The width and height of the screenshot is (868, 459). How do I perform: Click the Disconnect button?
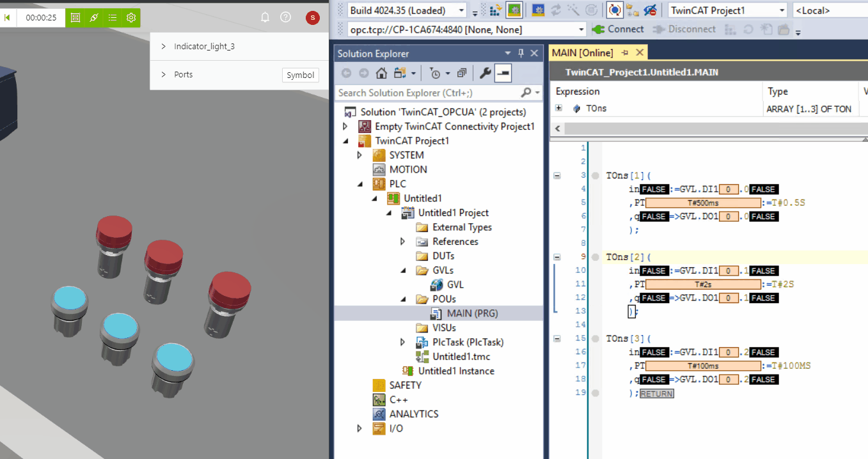click(x=684, y=29)
